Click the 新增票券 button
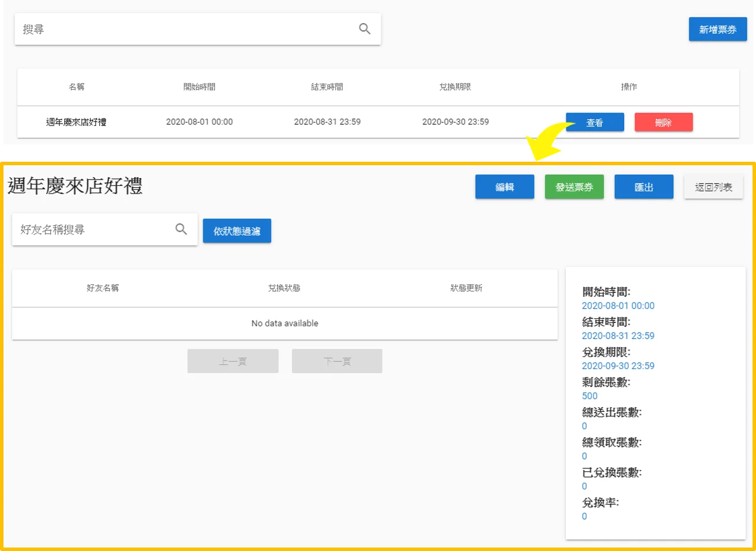The width and height of the screenshot is (756, 551). [718, 29]
